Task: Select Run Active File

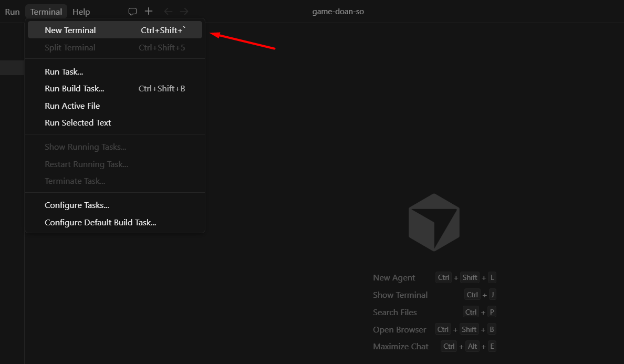Action: 115,106
